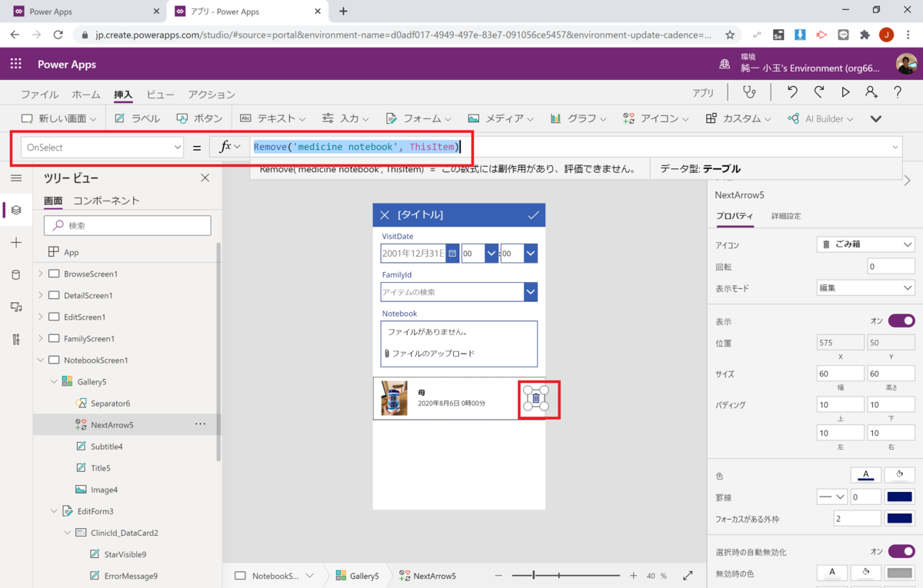The image size is (923, 588).
Task: Click the 回転 rotation input field
Action: coord(891,267)
